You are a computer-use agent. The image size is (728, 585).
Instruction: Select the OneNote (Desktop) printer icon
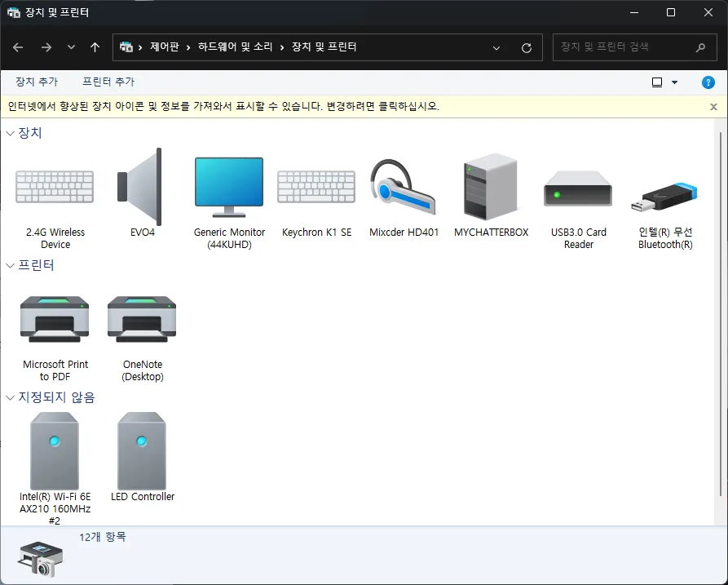click(142, 319)
